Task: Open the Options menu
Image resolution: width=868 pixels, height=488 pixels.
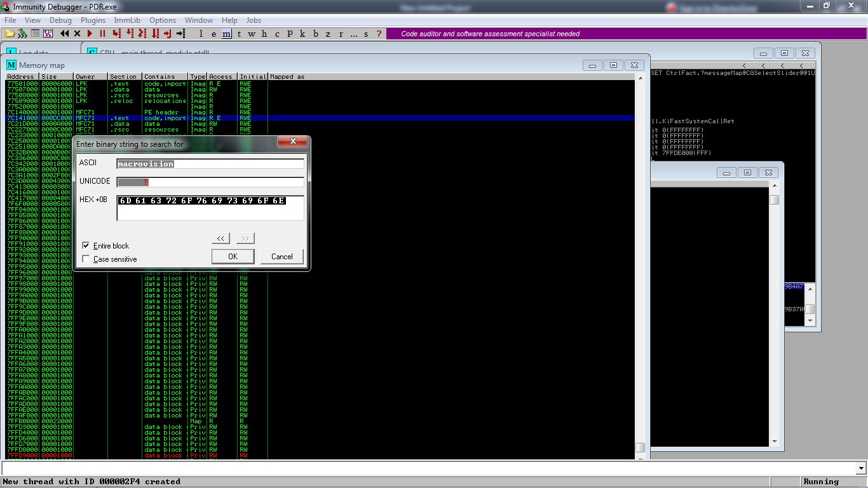Action: (x=163, y=20)
